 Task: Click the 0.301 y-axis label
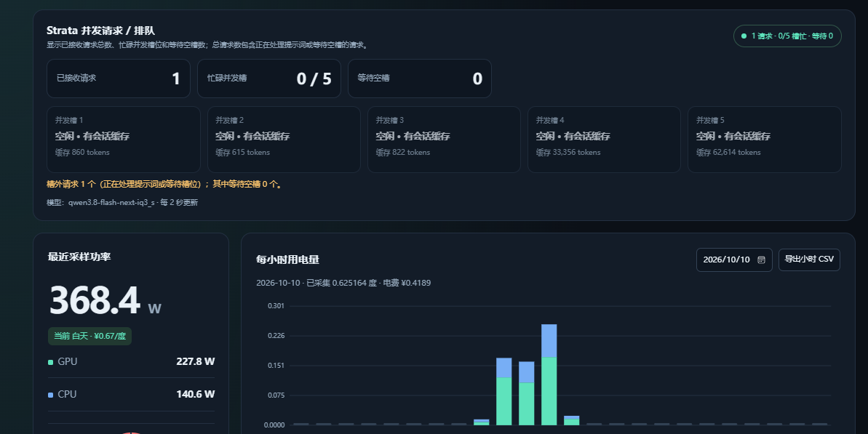[276, 306]
